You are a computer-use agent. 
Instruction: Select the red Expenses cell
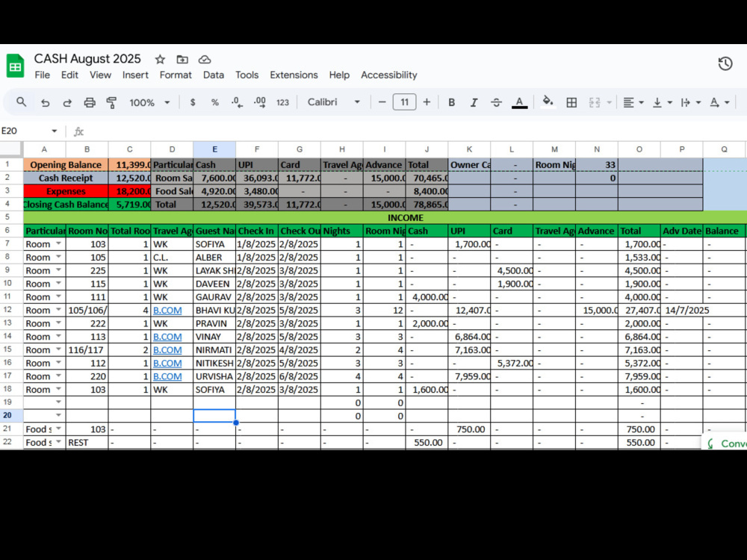tap(66, 191)
